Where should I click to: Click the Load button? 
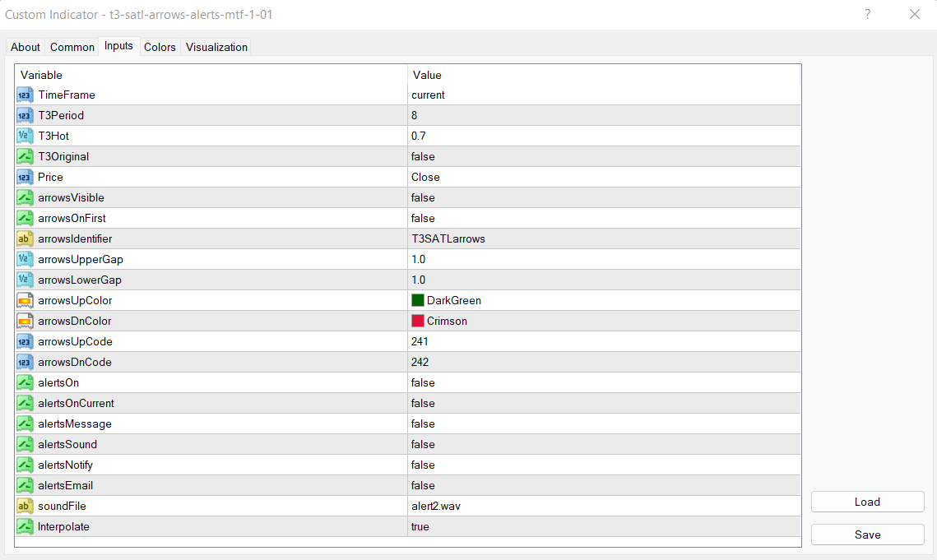pos(867,502)
